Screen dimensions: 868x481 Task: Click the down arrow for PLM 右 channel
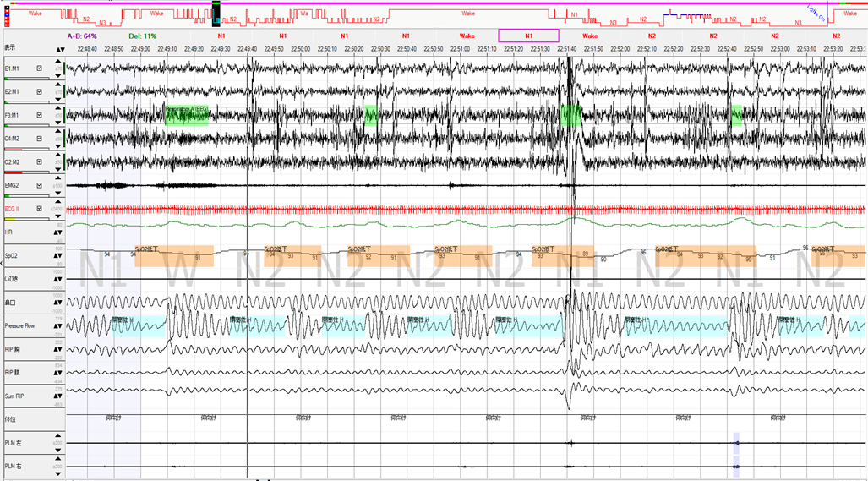click(x=58, y=473)
